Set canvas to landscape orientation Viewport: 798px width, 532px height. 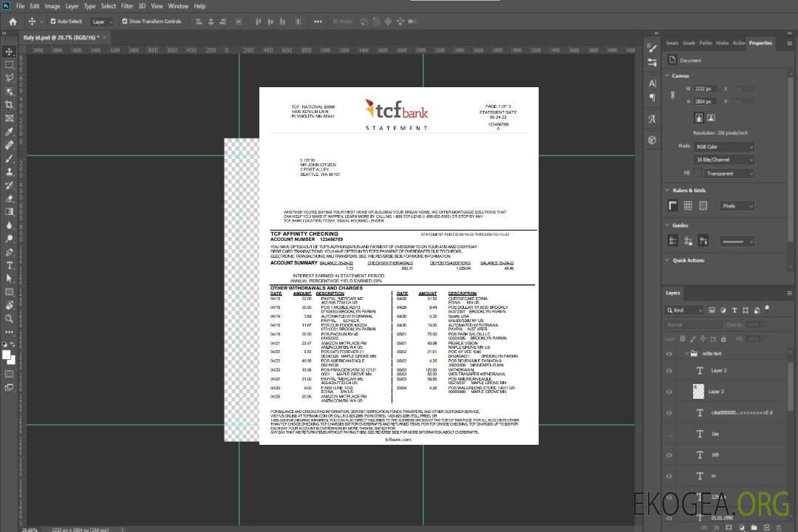(711, 117)
